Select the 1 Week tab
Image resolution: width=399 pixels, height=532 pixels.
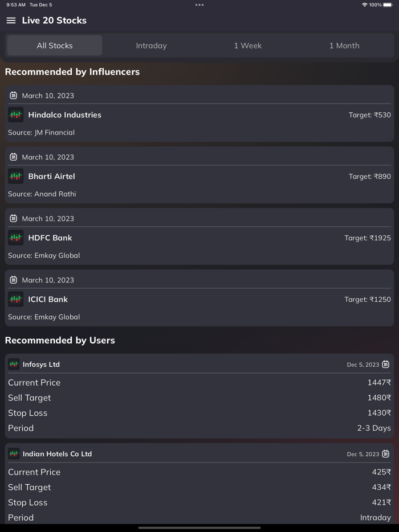pos(247,46)
